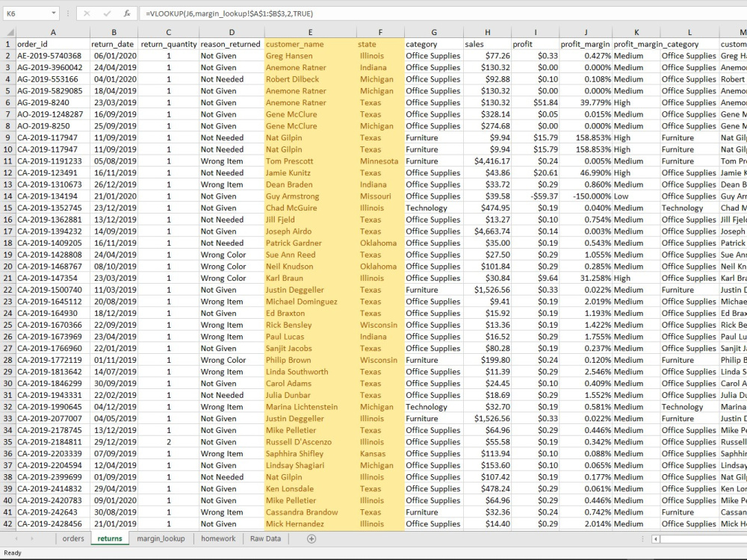Select the state cell Kansas
The height and width of the screenshot is (560, 747).
[x=380, y=453]
